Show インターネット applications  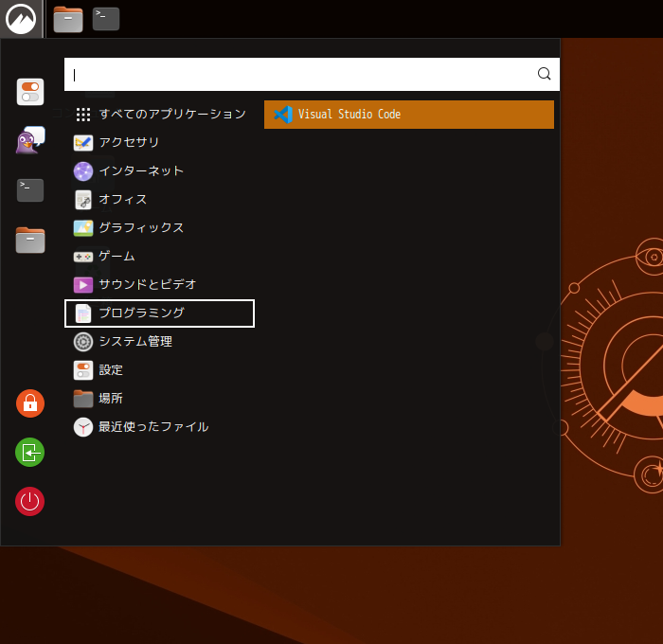159,171
